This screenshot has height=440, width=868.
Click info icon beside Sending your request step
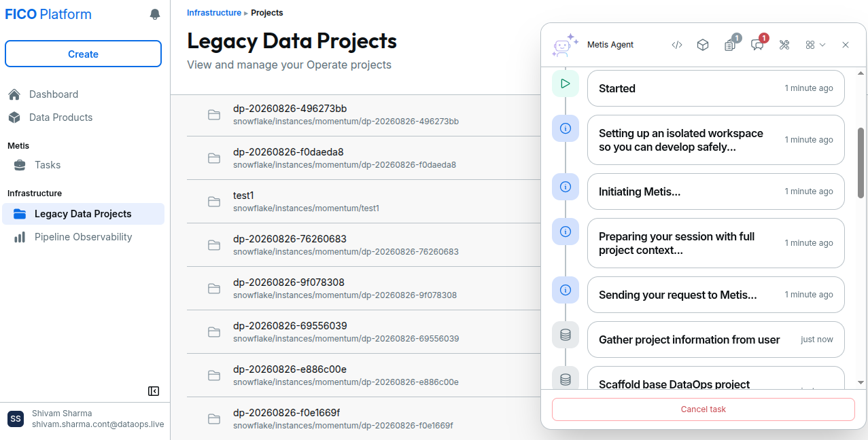(565, 290)
